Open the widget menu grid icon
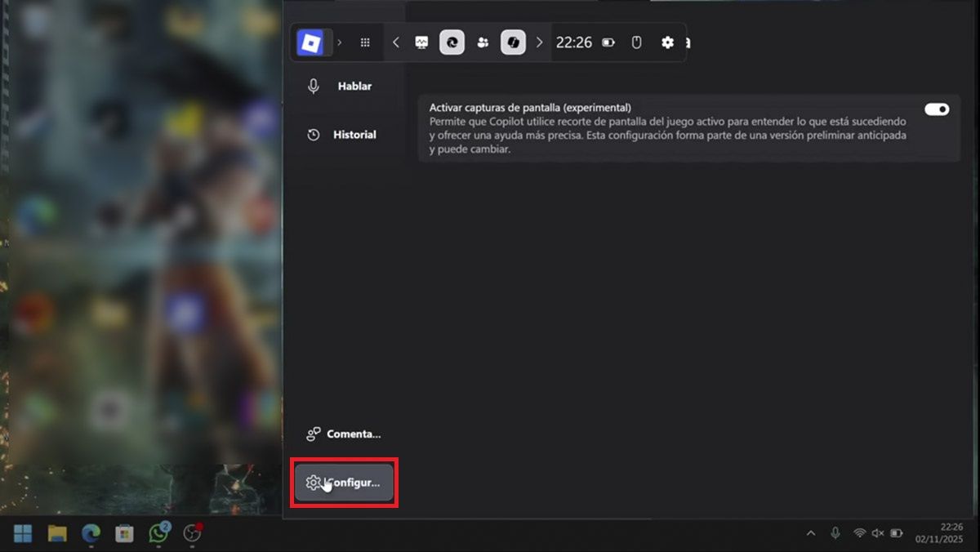The height and width of the screenshot is (552, 980). (x=365, y=42)
